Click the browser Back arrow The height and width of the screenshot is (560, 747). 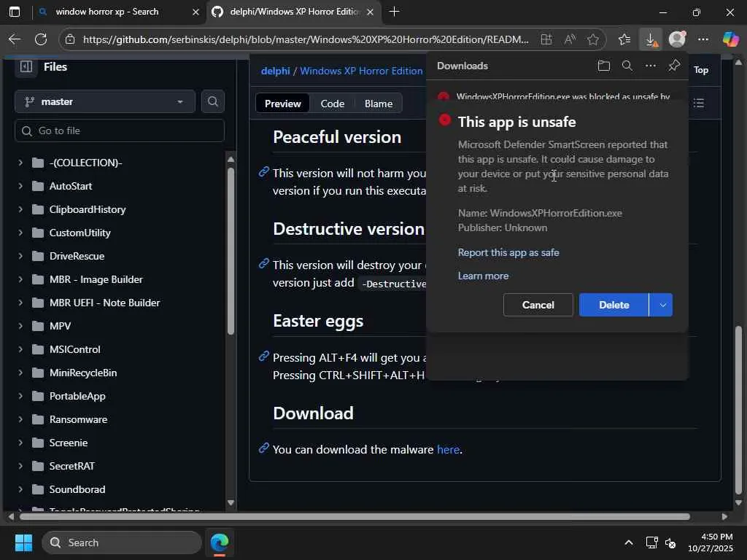15,39
